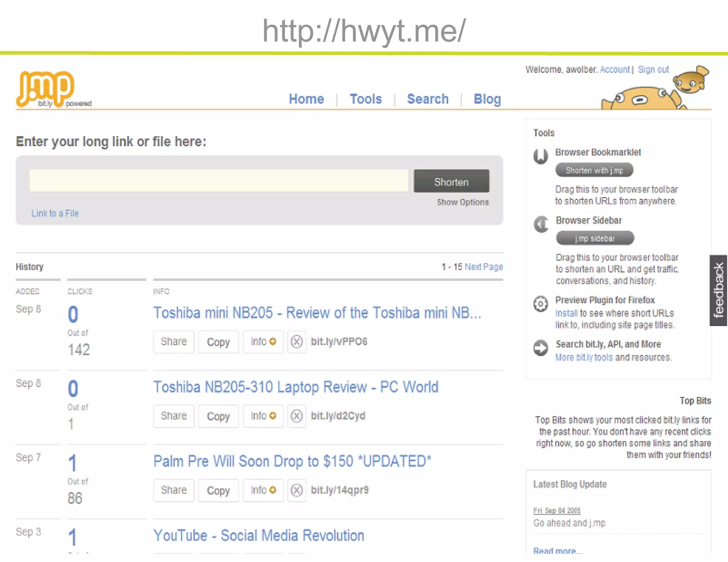728x562 pixels.
Task: Click the Browser Bookmarklet icon
Action: tap(541, 156)
